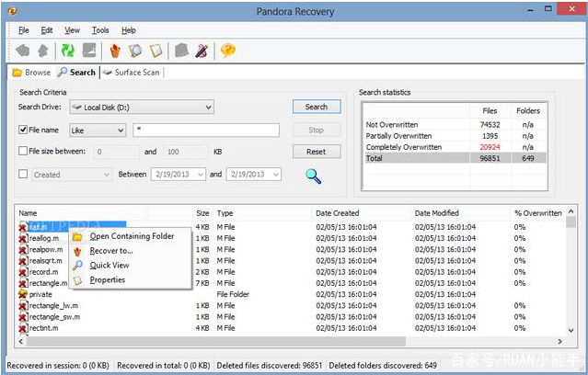Click the results list vertical scrollbar

point(571,276)
